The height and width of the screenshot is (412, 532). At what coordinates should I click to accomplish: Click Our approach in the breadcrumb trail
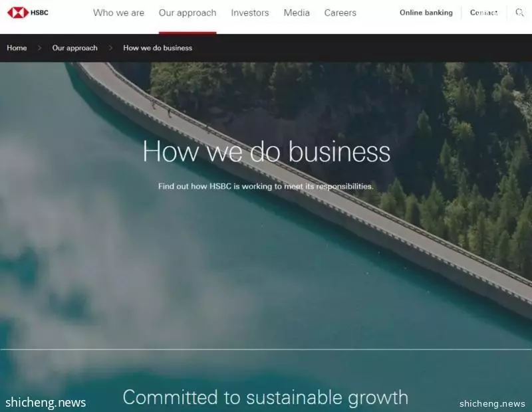coord(74,48)
